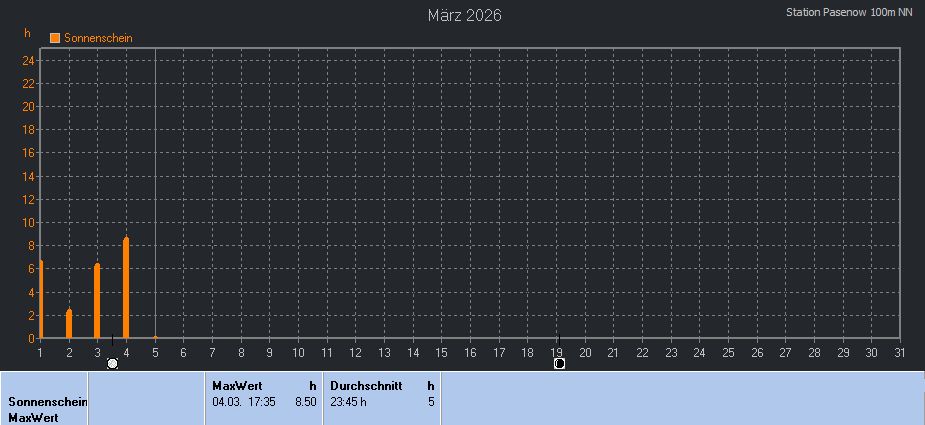Select the 23:45 h average value cell
Image resolution: width=925 pixels, height=425 pixels.
click(x=349, y=402)
